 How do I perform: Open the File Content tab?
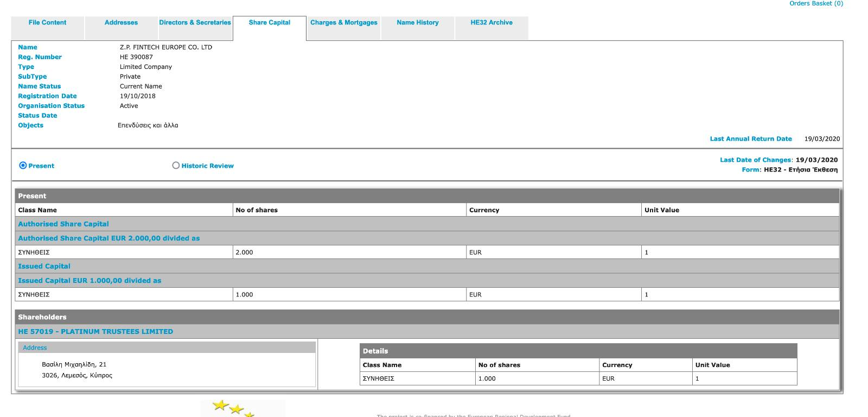[47, 23]
